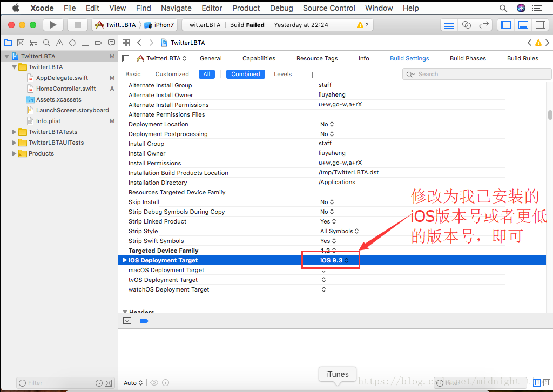
Task: Select the Version editor icon
Action: click(x=483, y=25)
